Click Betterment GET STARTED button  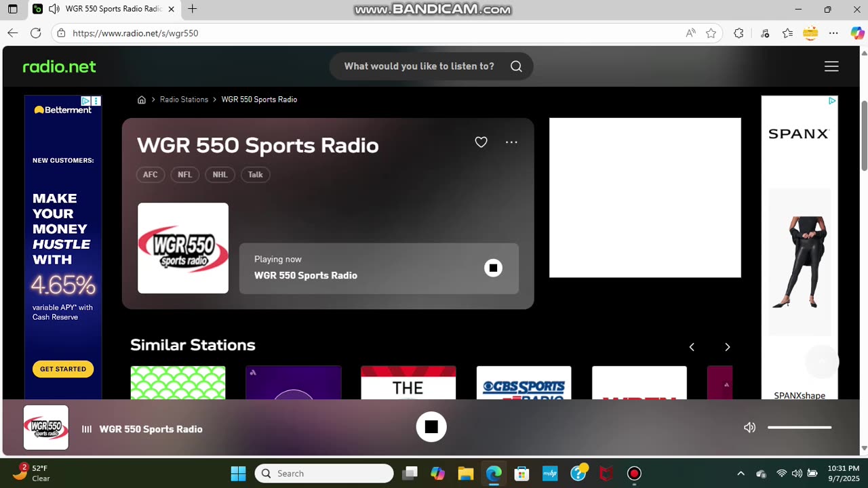63,369
